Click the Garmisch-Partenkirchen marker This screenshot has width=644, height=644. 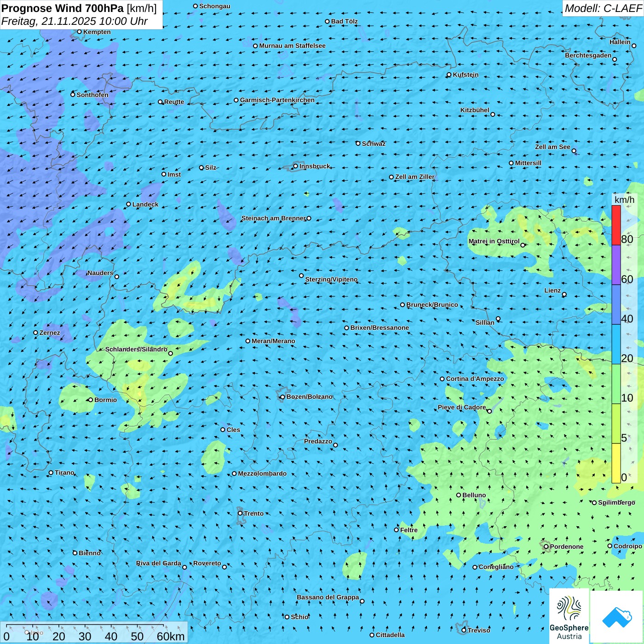click(x=236, y=100)
